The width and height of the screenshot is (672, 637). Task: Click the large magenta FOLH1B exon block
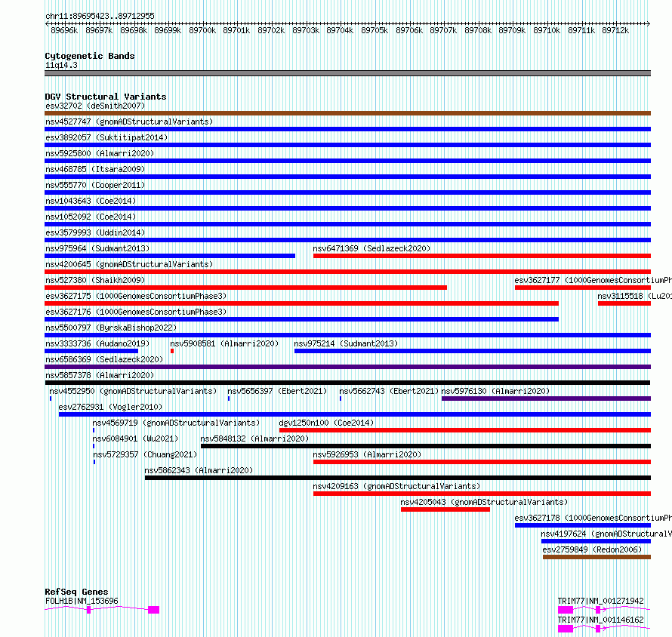[x=153, y=610]
